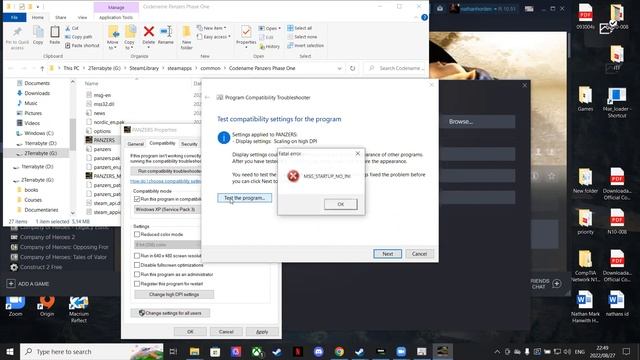Click Delete icon in Explorer ribbon
The width and height of the screenshot is (640, 360).
pos(149,35)
